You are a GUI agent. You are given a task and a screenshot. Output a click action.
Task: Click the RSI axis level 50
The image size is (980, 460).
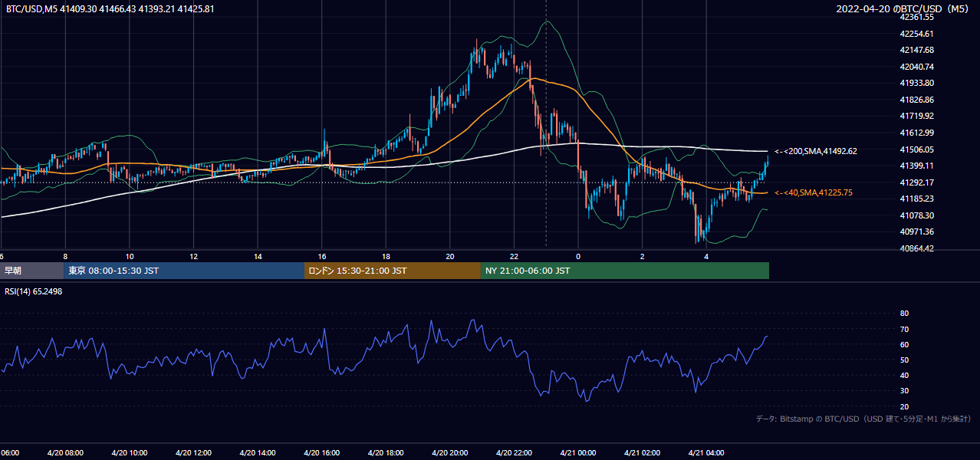point(905,360)
